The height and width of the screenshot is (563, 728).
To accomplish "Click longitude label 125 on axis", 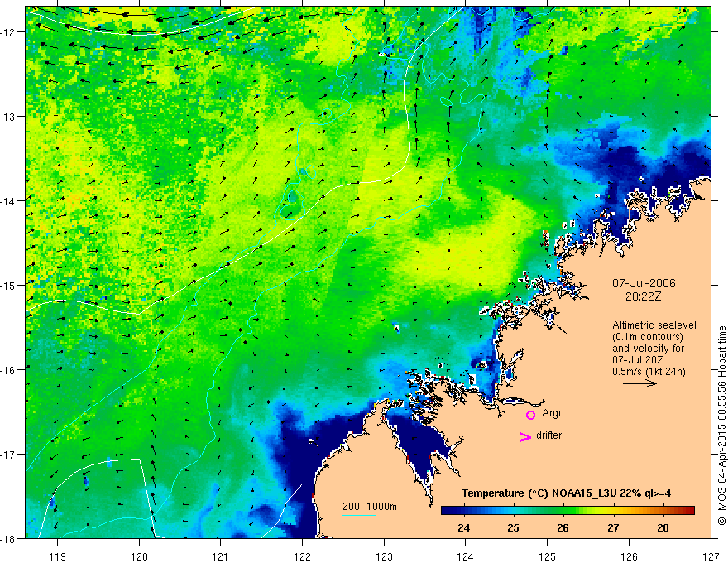I will click(547, 556).
